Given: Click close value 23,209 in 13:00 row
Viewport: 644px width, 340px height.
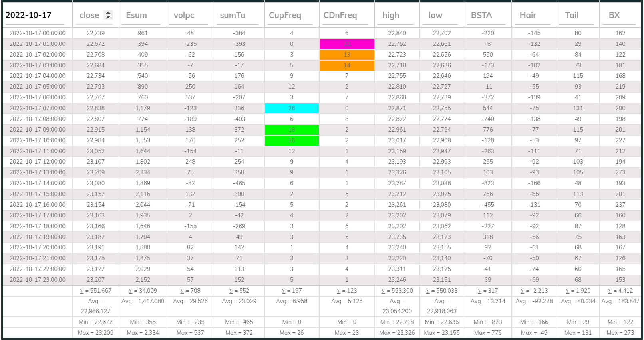Looking at the screenshot, I should [96, 172].
